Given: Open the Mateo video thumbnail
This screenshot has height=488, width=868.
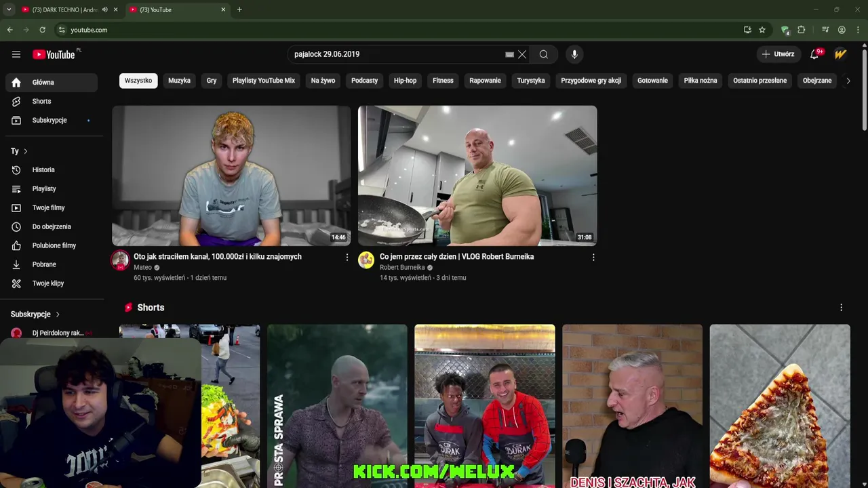Looking at the screenshot, I should 231,176.
